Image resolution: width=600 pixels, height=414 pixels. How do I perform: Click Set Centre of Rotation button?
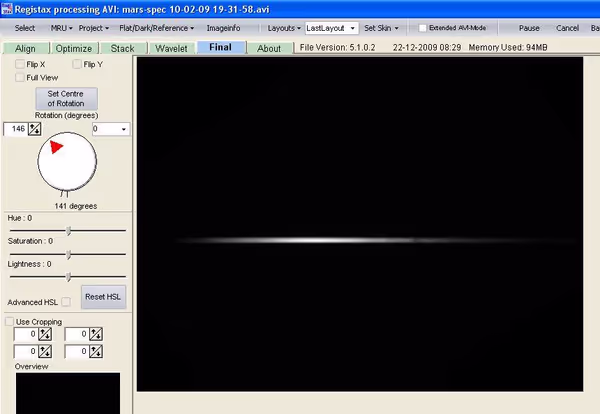65,99
